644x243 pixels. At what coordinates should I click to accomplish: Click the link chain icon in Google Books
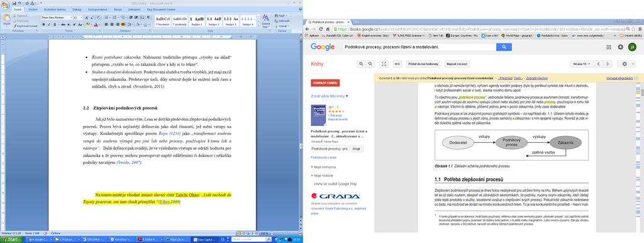click(397, 64)
